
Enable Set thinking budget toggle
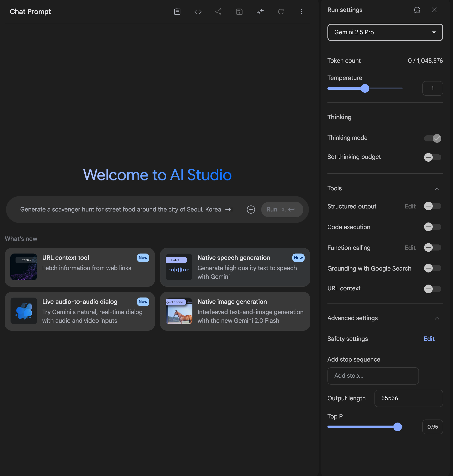[433, 157]
